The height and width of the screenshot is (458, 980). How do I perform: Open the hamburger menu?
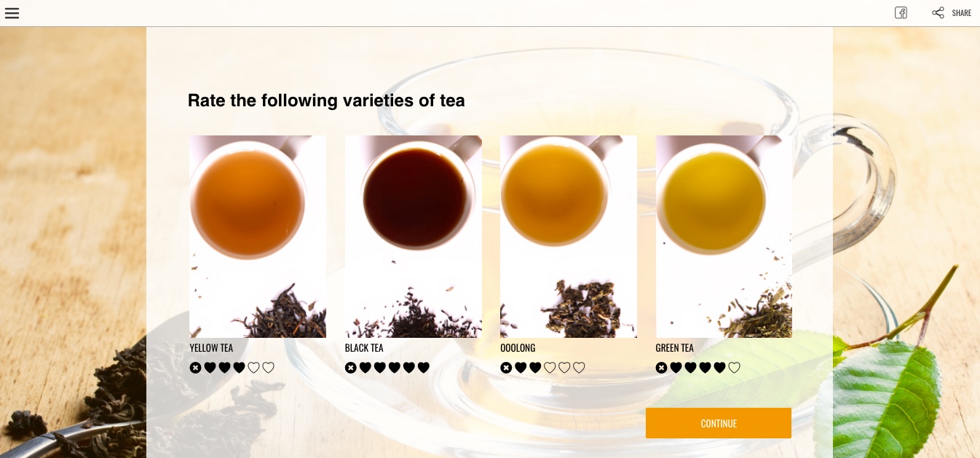pyautogui.click(x=12, y=13)
